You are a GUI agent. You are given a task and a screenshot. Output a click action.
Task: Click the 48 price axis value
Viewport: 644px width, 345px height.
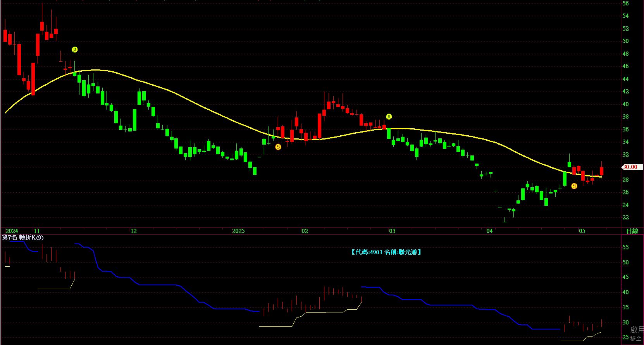[625, 54]
